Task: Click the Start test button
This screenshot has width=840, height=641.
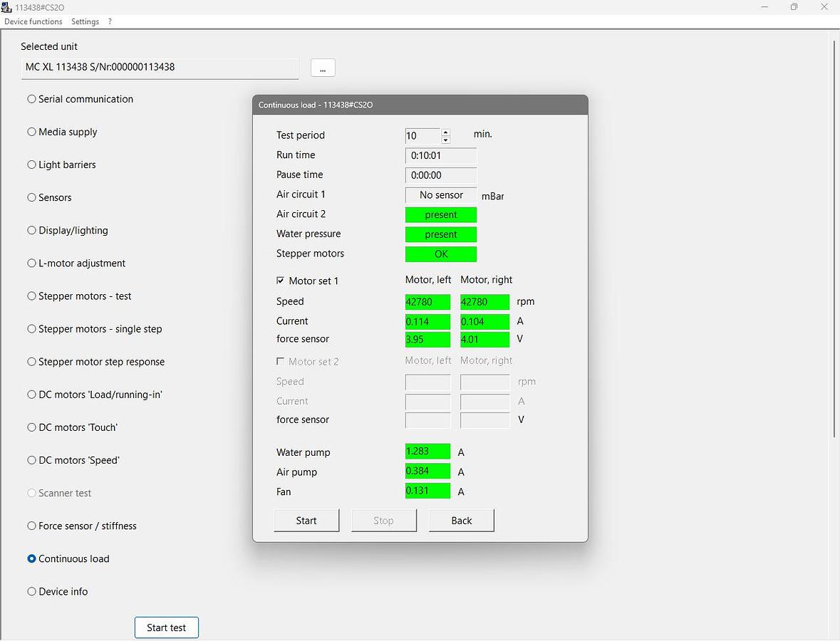Action: pos(167,627)
